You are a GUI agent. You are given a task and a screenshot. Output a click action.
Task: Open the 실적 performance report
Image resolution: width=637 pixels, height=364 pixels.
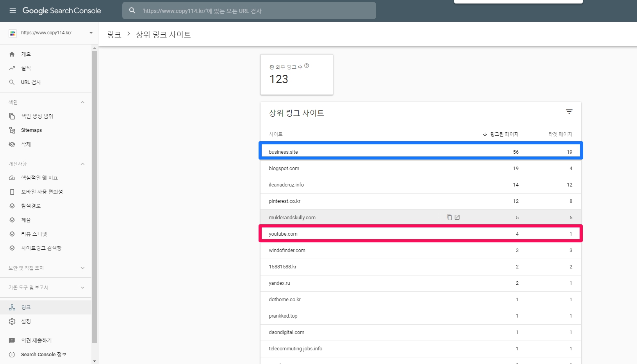(x=46, y=68)
